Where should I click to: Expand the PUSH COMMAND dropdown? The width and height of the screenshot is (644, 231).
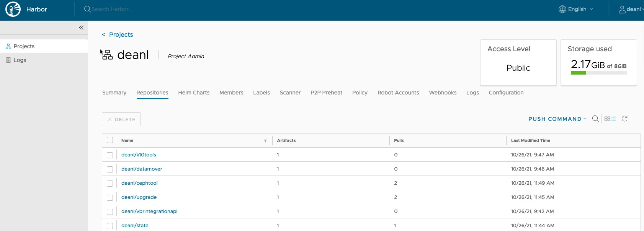tap(557, 119)
